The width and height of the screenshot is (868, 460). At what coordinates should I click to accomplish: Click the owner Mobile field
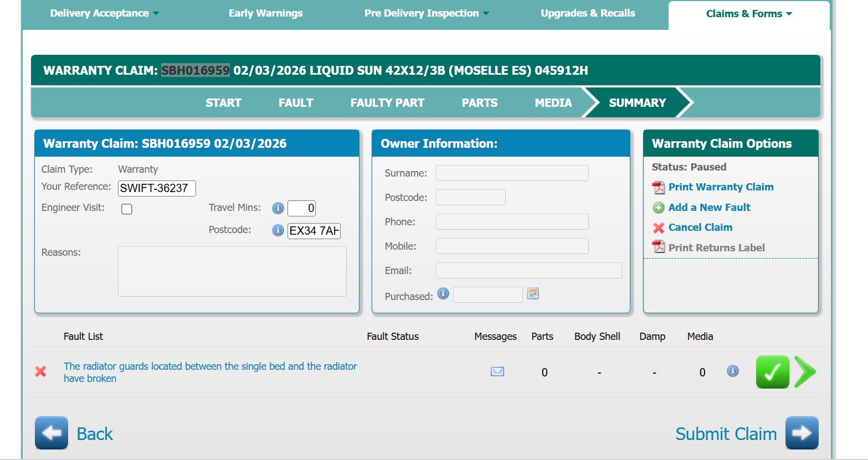coord(512,246)
